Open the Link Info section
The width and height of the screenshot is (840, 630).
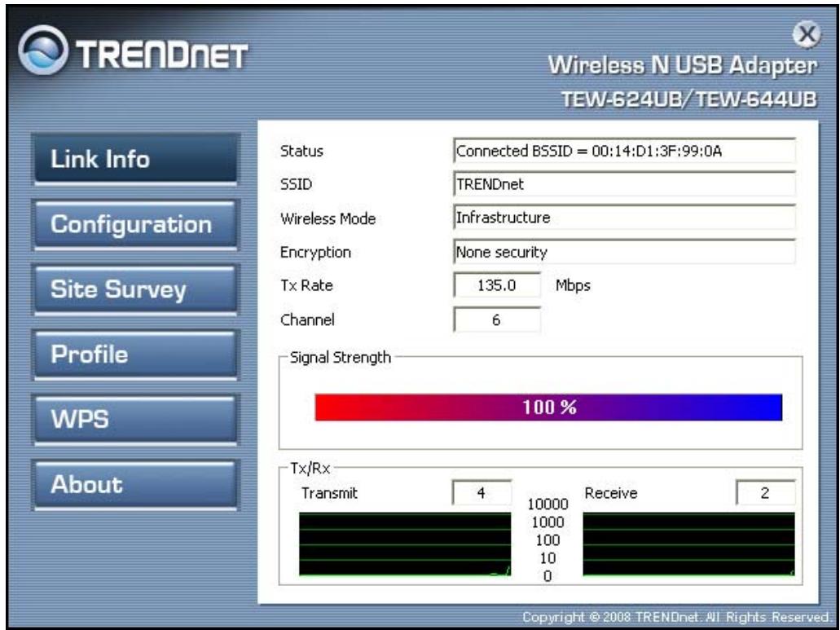tap(135, 159)
